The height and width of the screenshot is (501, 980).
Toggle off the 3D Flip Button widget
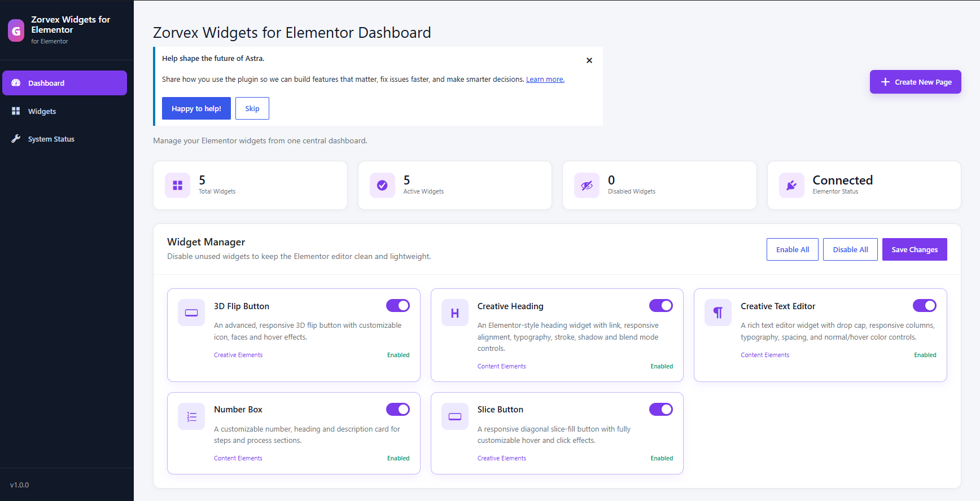(398, 305)
